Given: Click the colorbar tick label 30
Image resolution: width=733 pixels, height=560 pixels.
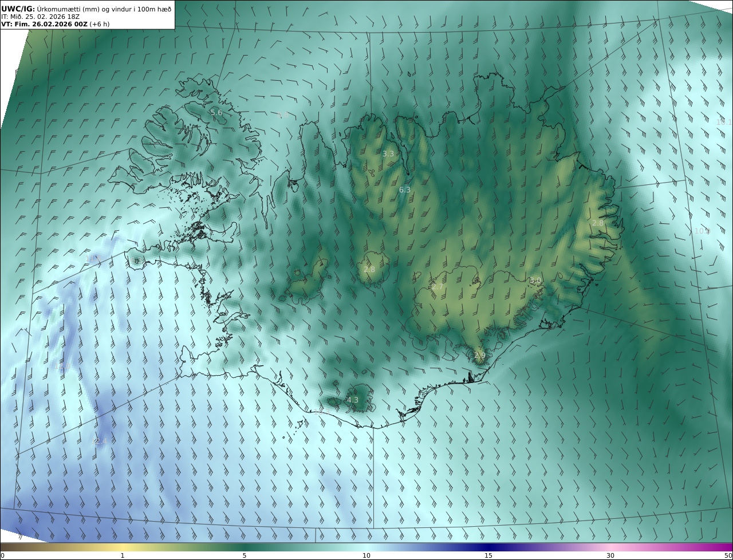Looking at the screenshot, I should (610, 555).
